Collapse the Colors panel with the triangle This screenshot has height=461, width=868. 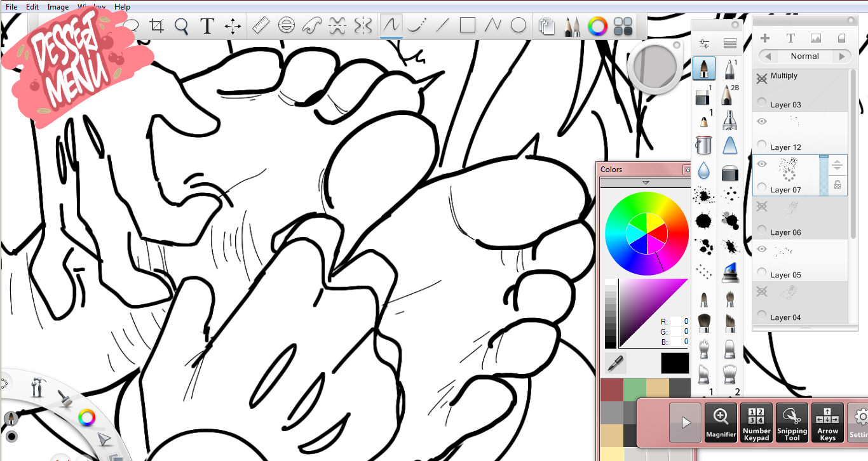click(x=646, y=183)
